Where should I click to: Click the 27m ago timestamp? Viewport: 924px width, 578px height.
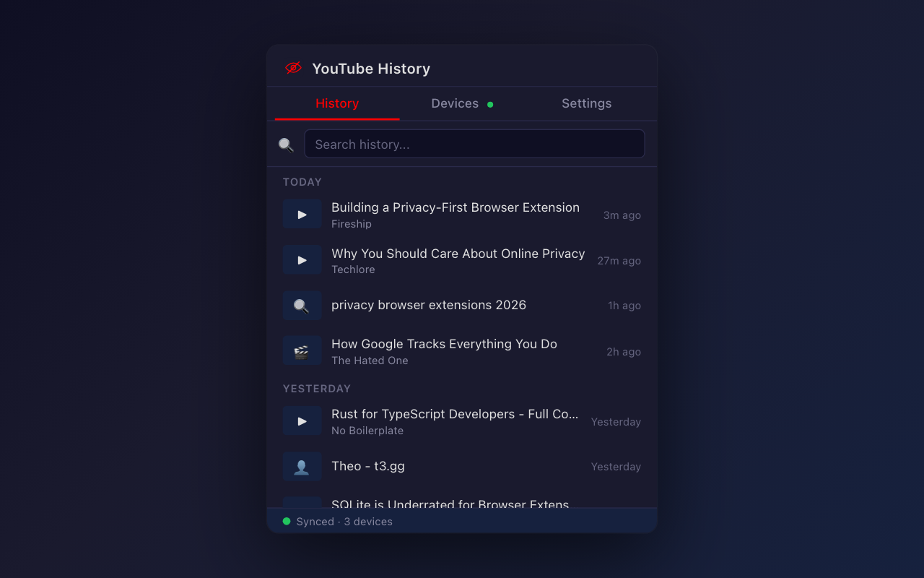(x=619, y=261)
